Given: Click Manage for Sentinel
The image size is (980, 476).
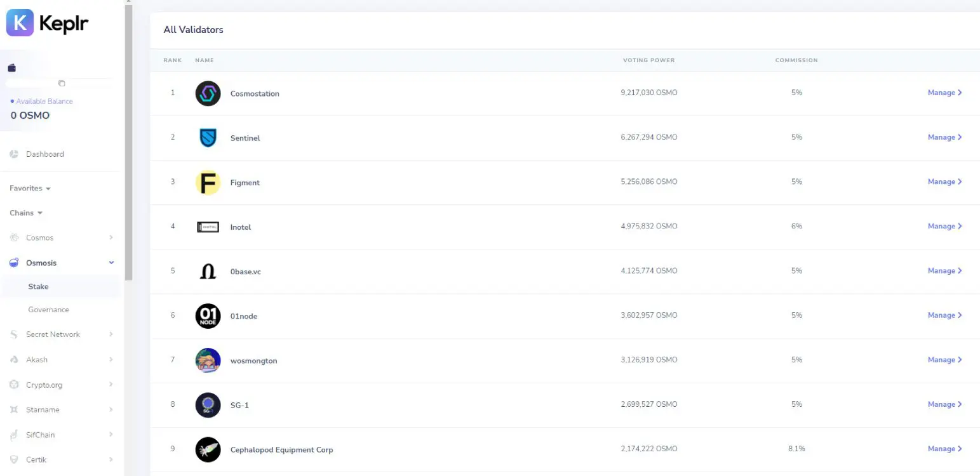Looking at the screenshot, I should [944, 137].
